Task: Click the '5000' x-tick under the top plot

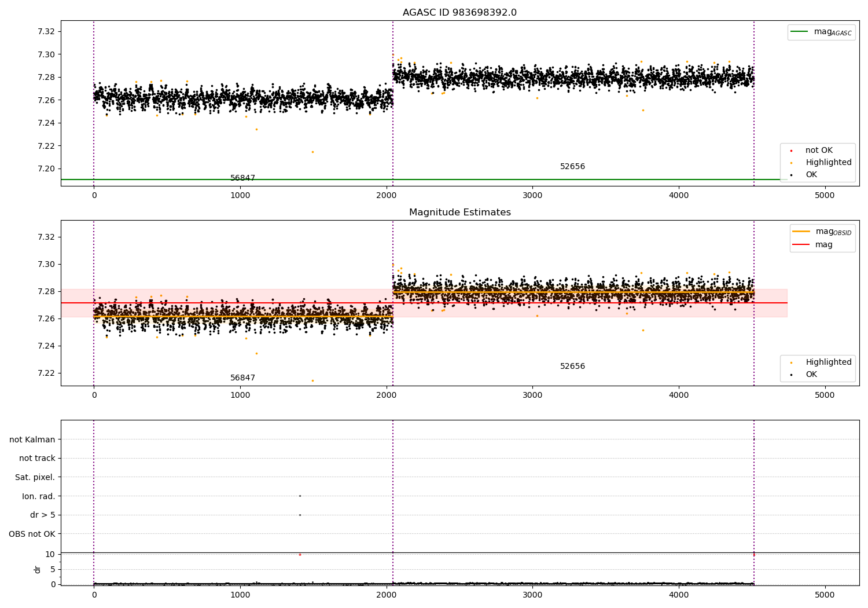Action: tap(825, 196)
